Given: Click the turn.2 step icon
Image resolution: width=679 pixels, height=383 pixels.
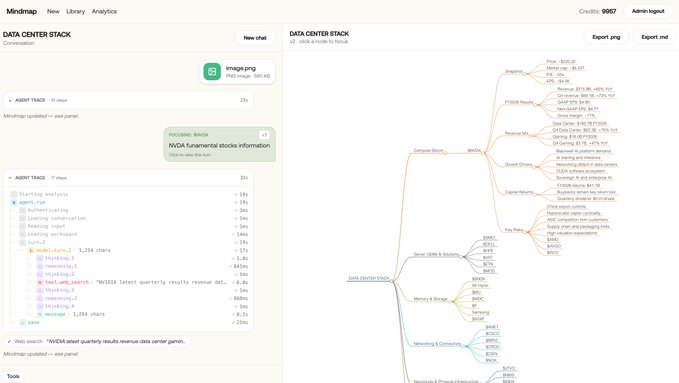Looking at the screenshot, I should [x=23, y=242].
